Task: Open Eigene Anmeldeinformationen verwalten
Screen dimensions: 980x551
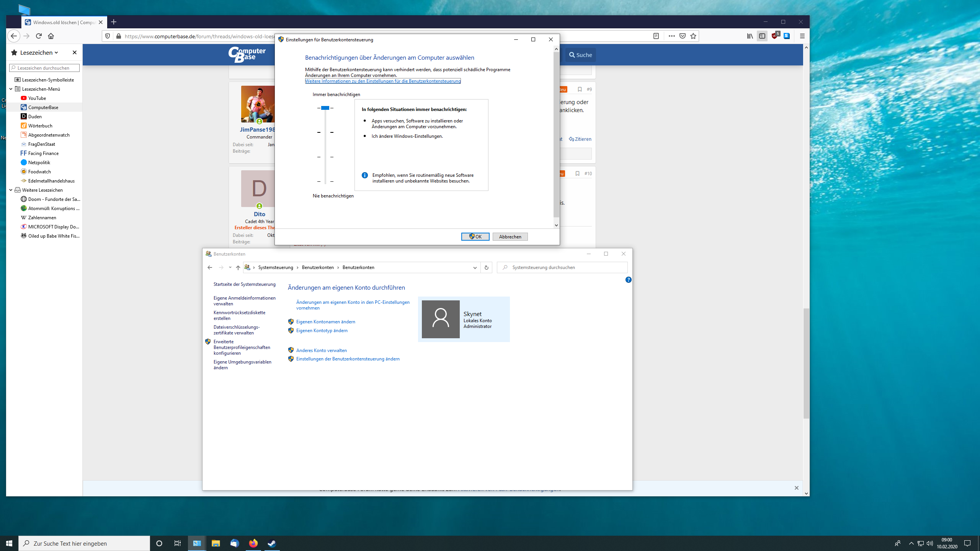Action: pyautogui.click(x=244, y=301)
